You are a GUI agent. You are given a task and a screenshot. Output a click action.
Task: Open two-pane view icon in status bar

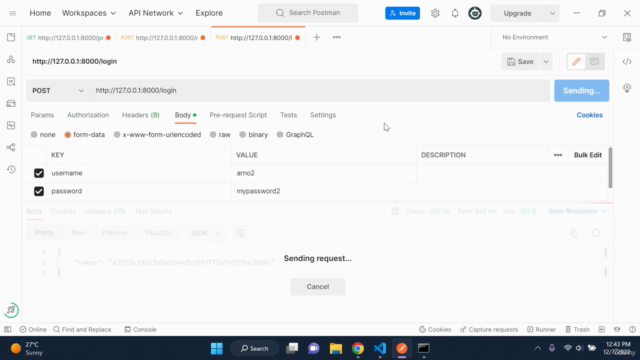(602, 329)
